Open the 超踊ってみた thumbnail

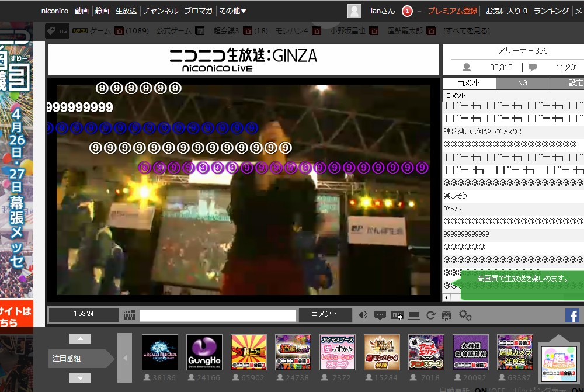559,363
